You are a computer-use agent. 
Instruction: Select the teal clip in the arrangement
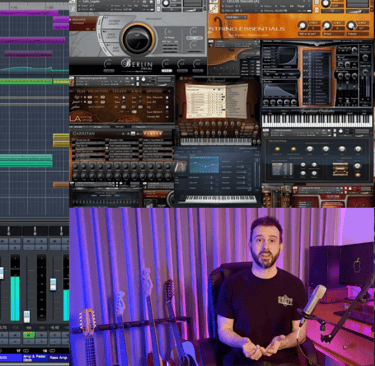pyautogui.click(x=26, y=161)
